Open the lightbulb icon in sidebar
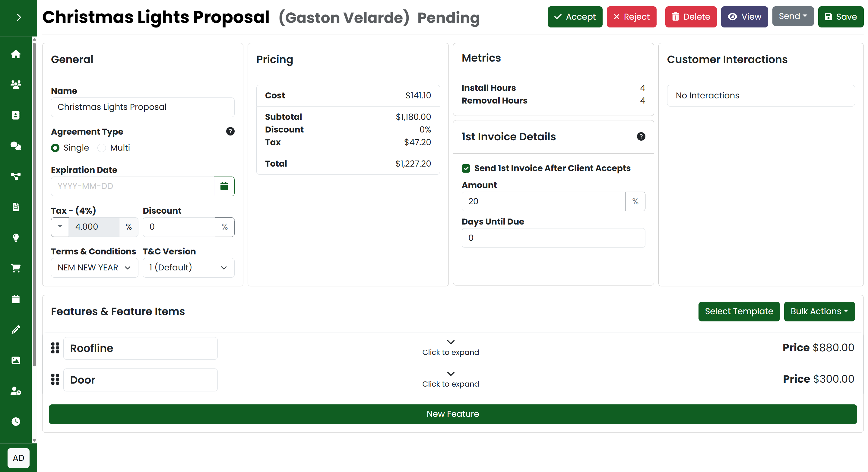 pos(16,238)
